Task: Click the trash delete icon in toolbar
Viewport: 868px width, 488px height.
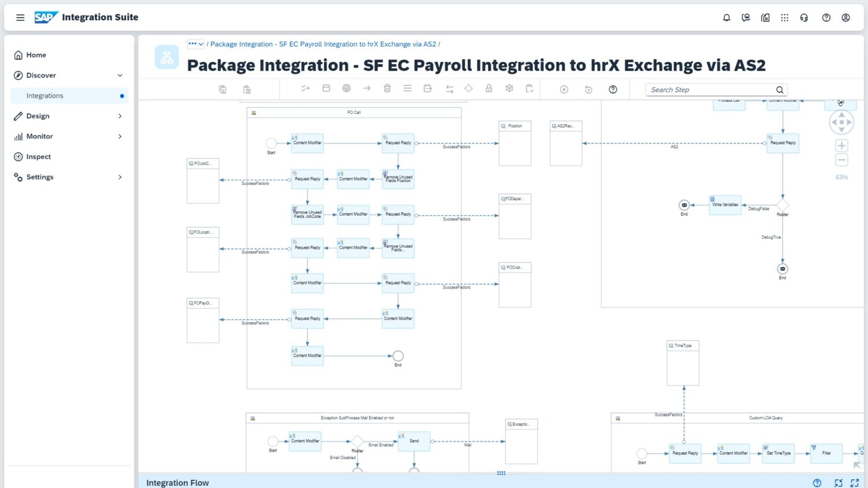Action: (387, 88)
